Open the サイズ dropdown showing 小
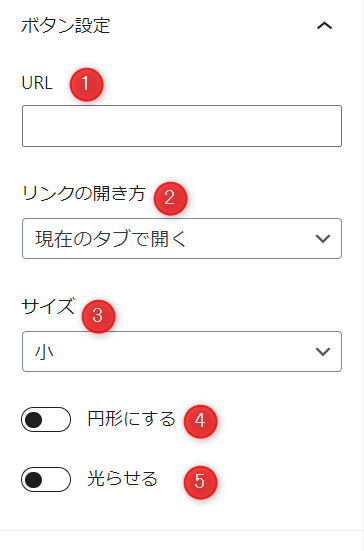 pyautogui.click(x=182, y=351)
